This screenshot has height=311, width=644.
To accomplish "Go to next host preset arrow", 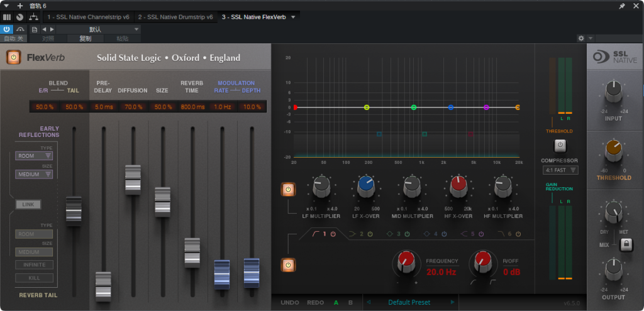I will 52,30.
